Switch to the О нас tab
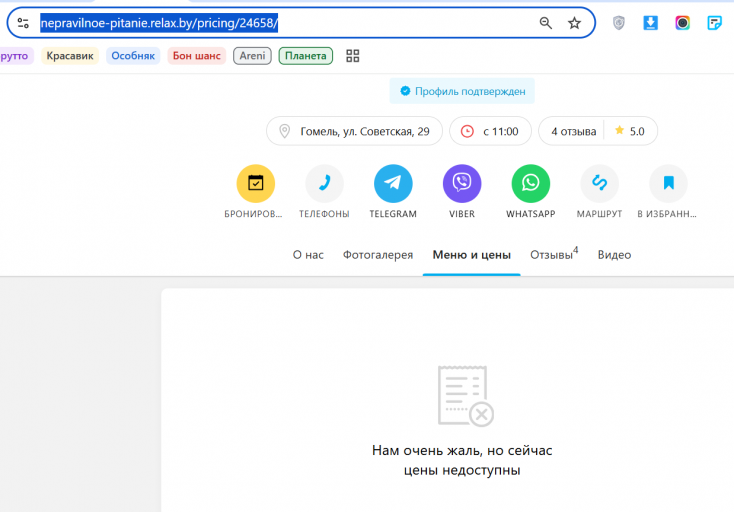Image resolution: width=734 pixels, height=512 pixels. [308, 255]
